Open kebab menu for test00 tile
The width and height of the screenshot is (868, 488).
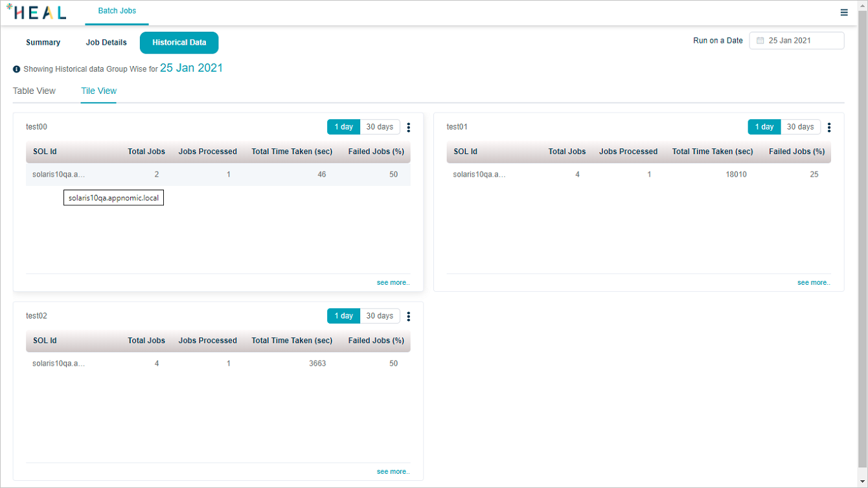tap(409, 128)
